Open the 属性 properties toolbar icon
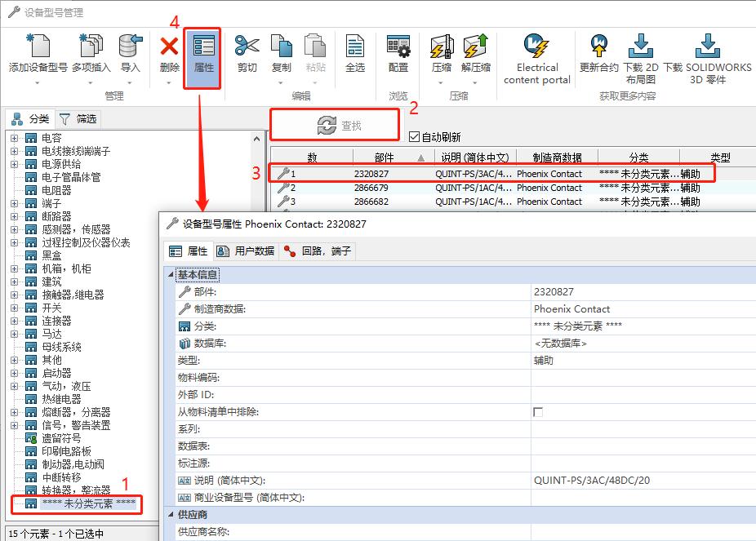Viewport: 756px width, 541px height. [203, 47]
